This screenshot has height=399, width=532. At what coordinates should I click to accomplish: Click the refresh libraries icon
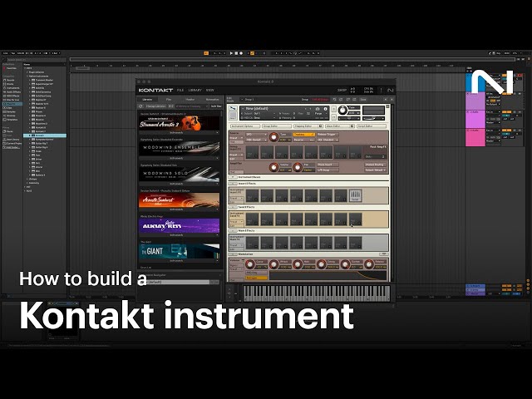pyautogui.click(x=140, y=106)
